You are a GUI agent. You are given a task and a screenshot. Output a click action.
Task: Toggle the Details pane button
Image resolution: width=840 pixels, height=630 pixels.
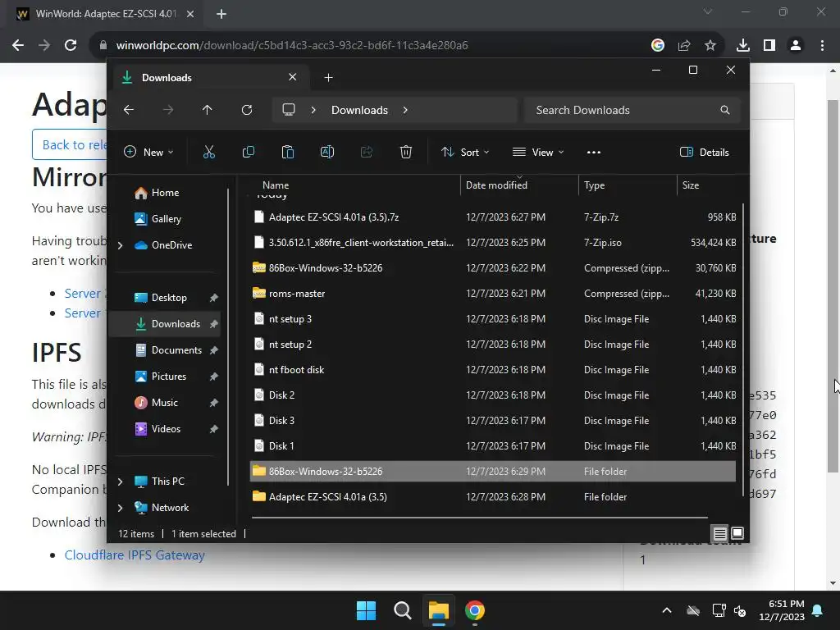tap(705, 152)
